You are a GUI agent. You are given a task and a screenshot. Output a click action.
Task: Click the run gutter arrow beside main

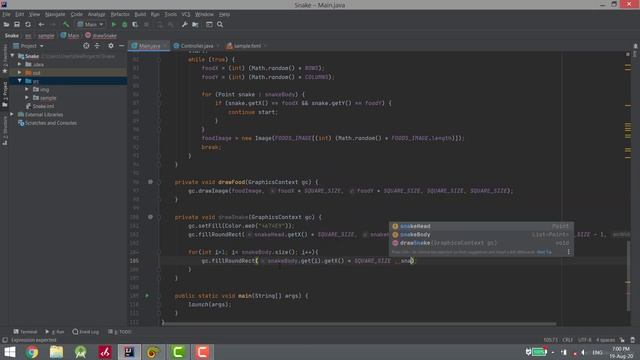click(147, 296)
